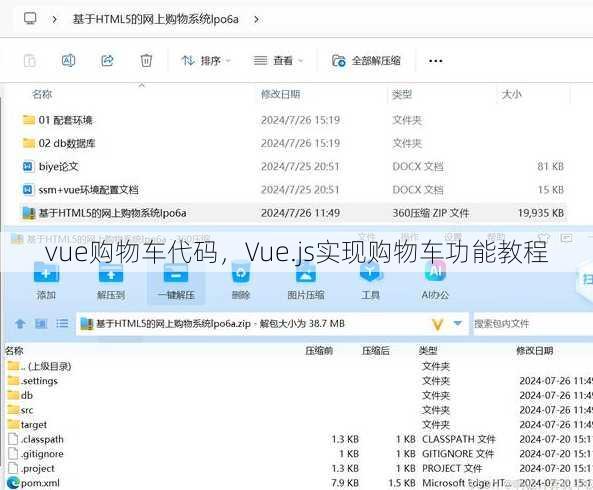Select the 01 配套环境 folder
The image size is (593, 490).
tap(65, 120)
